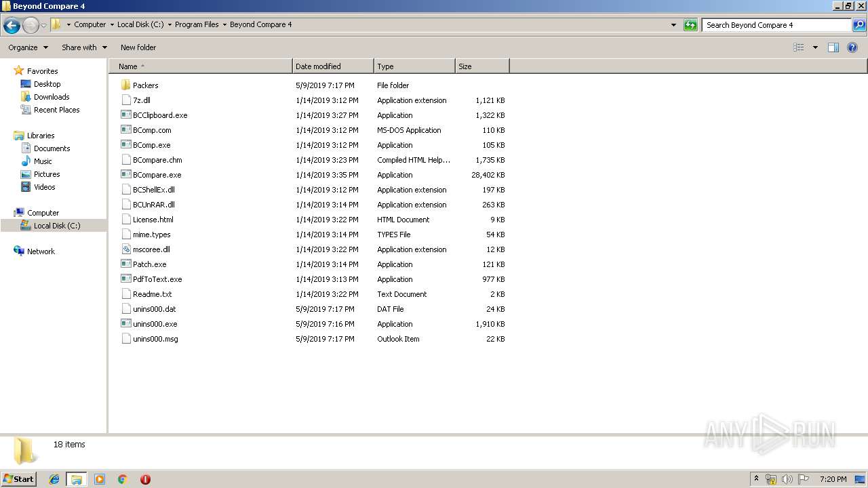The image size is (868, 488).
Task: Click Network in the navigation pane
Action: (x=41, y=251)
